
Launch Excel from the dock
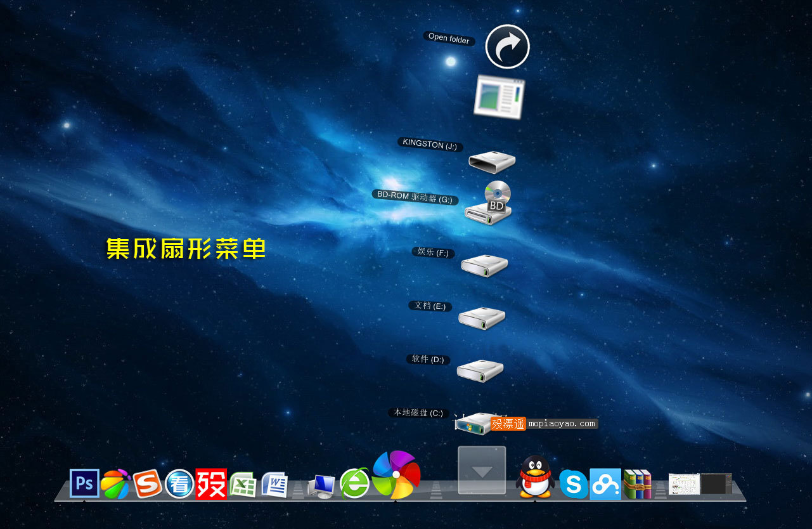[x=243, y=485]
